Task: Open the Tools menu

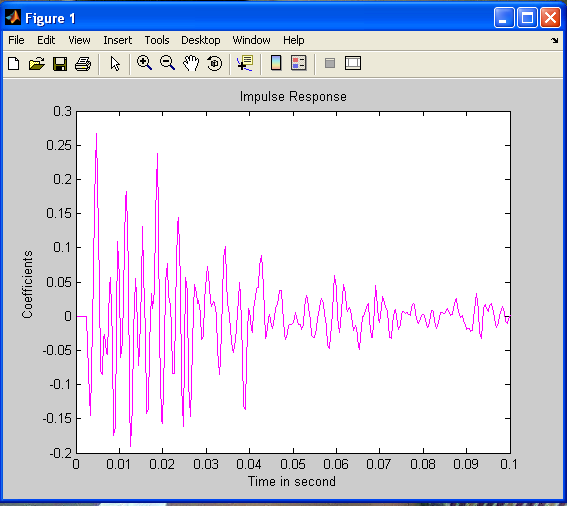Action: (157, 40)
